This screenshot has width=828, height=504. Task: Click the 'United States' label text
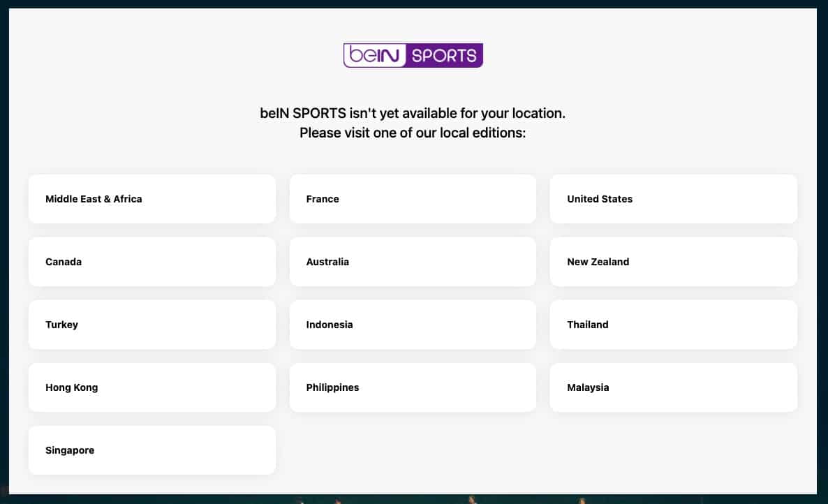pos(599,199)
